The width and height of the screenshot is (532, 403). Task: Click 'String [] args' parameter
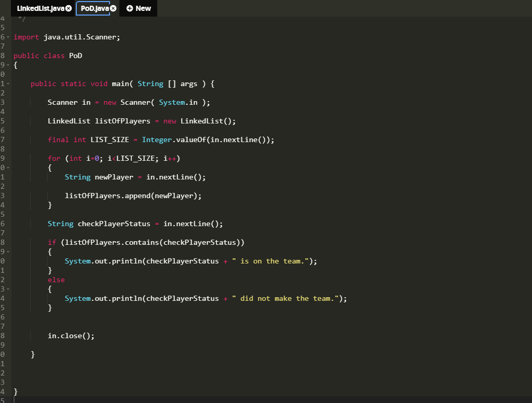(x=167, y=84)
